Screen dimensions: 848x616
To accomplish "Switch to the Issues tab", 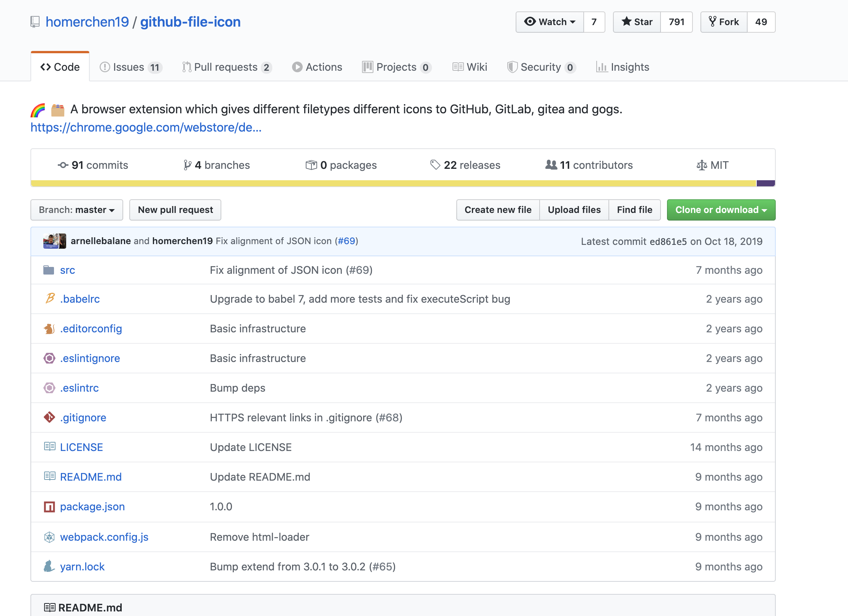I will point(130,67).
